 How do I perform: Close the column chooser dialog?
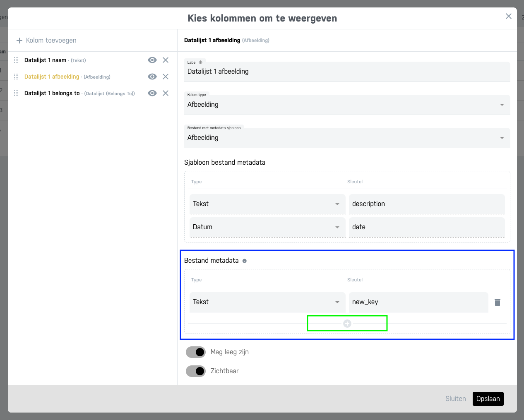pos(509,16)
